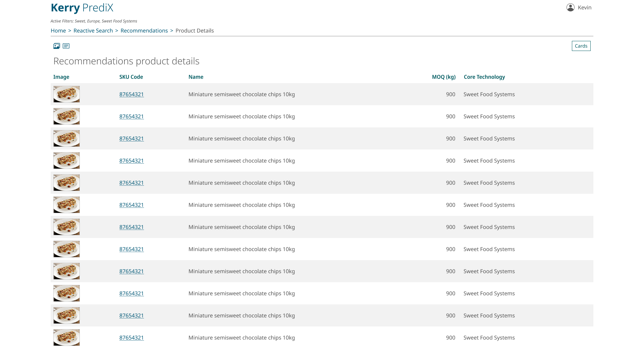Image resolution: width=644 pixels, height=362 pixels.
Task: Sort the table by SKU Code
Action: point(131,77)
